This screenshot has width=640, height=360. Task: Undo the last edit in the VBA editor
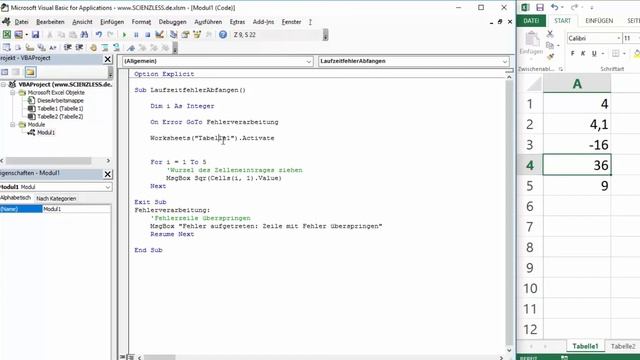[x=98, y=35]
